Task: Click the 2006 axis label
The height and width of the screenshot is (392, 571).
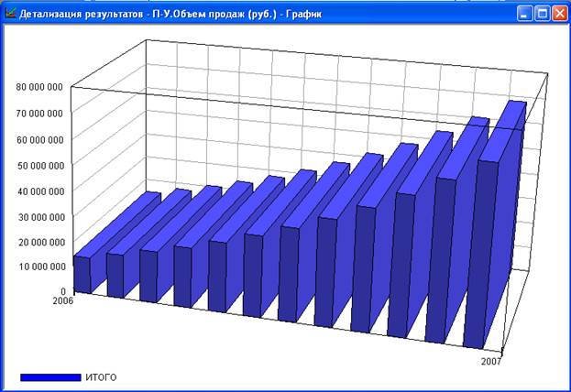Action: coord(62,300)
